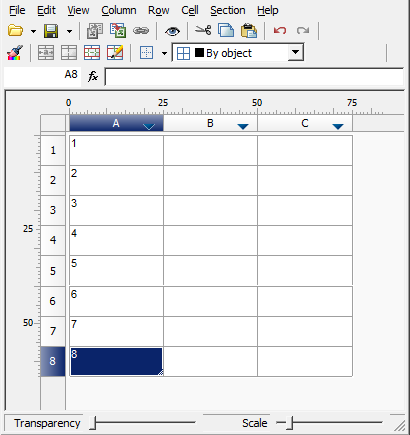Open the Edit menu
Image resolution: width=410 pixels, height=435 pixels.
(46, 10)
